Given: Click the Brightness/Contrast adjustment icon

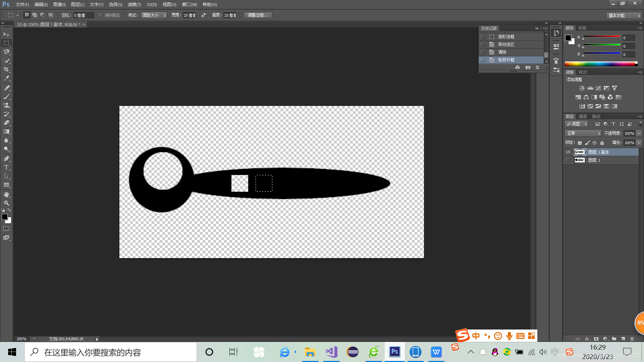Looking at the screenshot, I should coord(582,88).
